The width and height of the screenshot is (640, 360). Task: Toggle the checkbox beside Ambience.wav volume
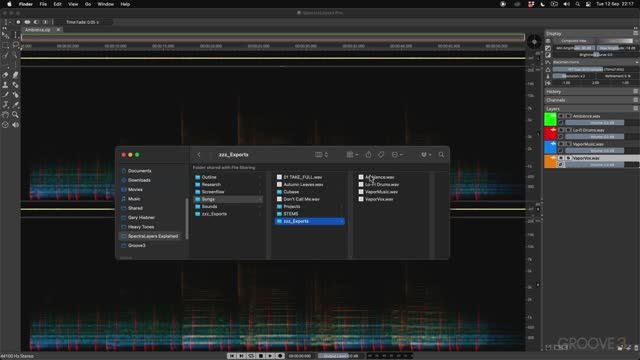561,122
